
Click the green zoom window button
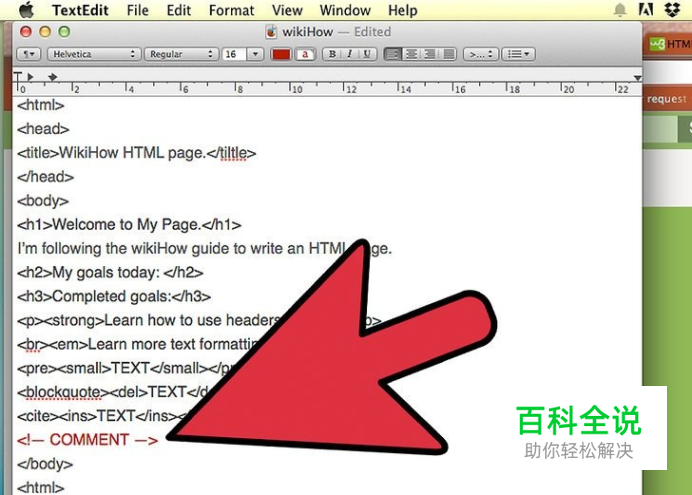[x=64, y=31]
